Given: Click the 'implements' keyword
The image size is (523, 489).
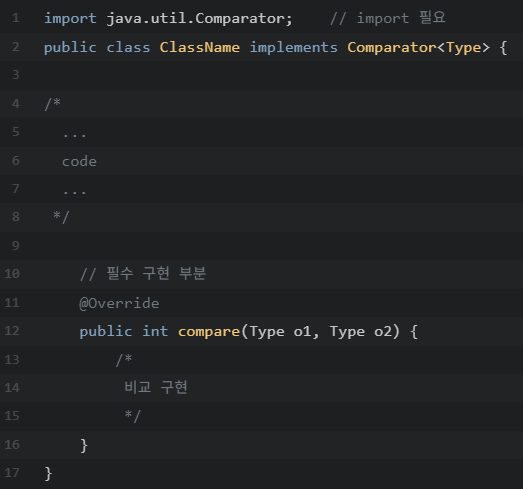Looking at the screenshot, I should 294,48.
